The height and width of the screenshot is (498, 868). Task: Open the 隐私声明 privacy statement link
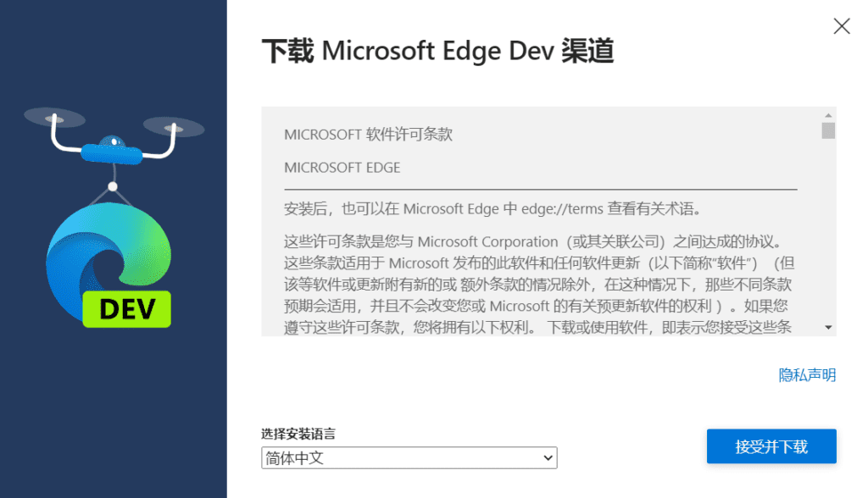click(806, 374)
